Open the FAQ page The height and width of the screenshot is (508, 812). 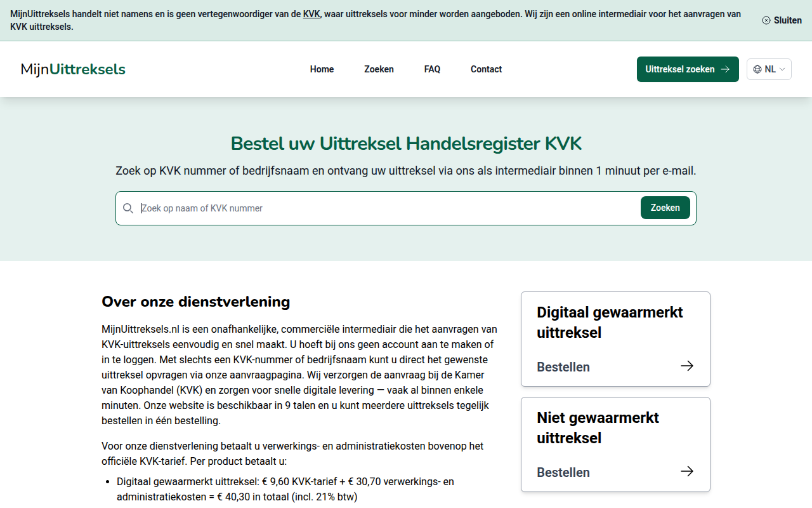[x=432, y=69]
